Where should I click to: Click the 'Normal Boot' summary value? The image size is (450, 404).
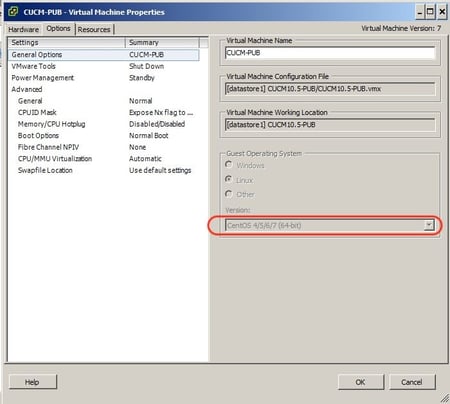coord(149,136)
